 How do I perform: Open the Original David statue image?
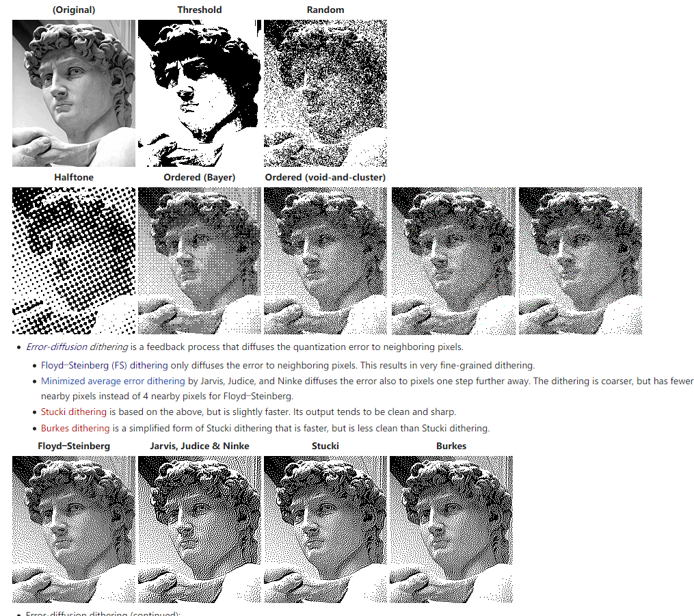[73, 93]
